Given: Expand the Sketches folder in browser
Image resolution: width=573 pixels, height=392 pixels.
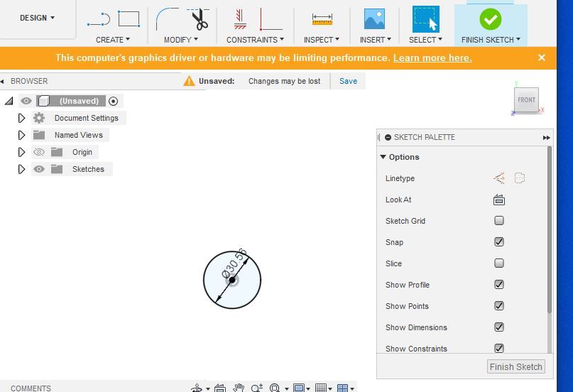Looking at the screenshot, I should 21,169.
